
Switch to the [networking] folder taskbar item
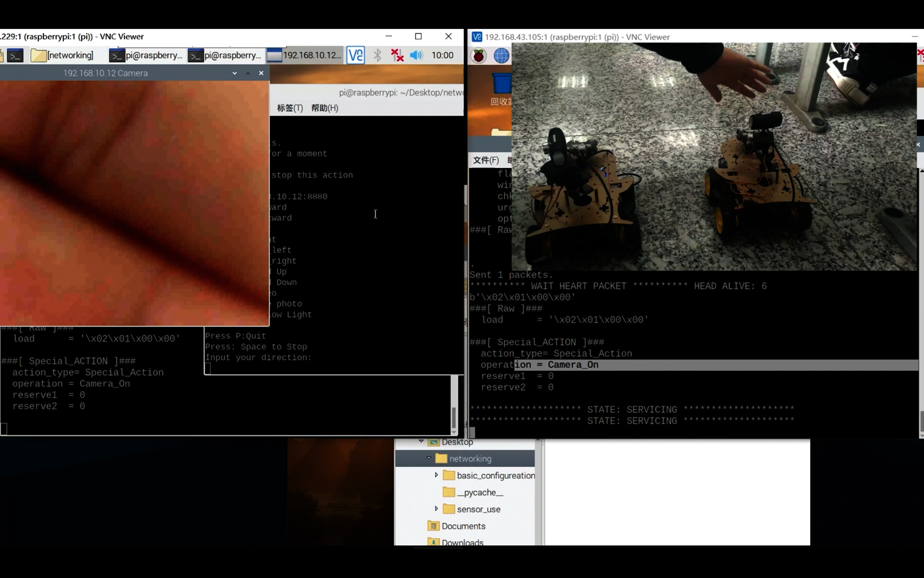(x=62, y=55)
